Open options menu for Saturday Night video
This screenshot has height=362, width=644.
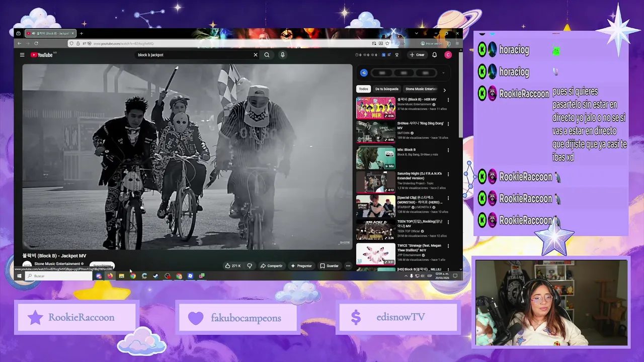point(448,174)
